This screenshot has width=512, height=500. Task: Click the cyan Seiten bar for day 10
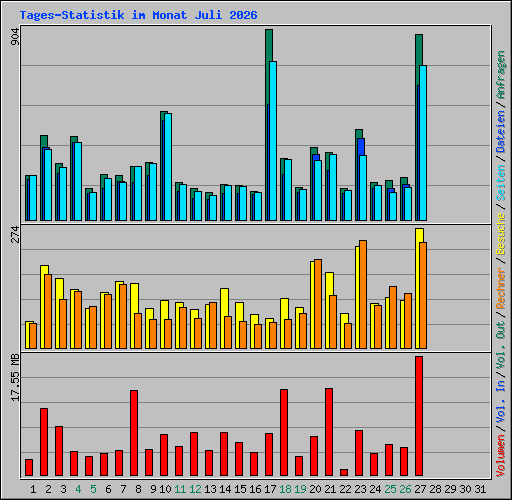click(x=168, y=167)
